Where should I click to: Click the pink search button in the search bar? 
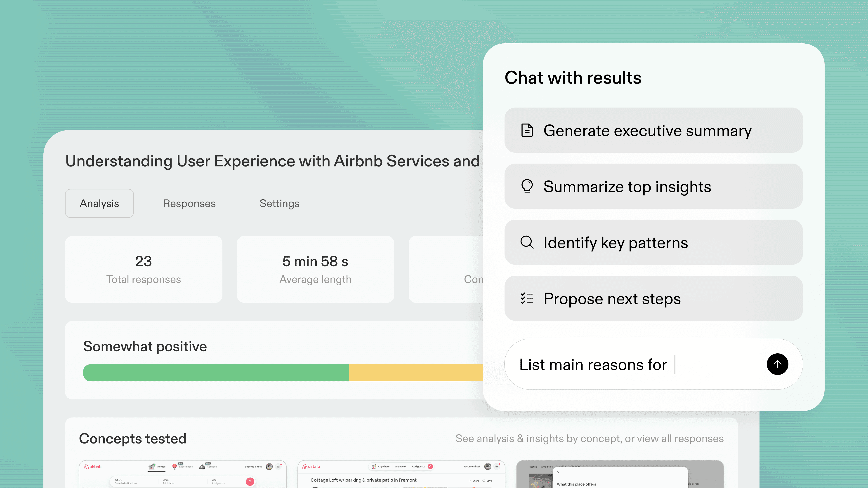(250, 482)
